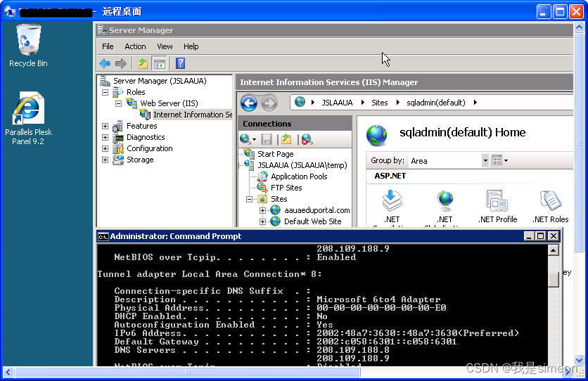Viewport: 588px width, 381px height.
Task: Open dropdown arrow next to Create Connection icon
Action: tap(254, 139)
